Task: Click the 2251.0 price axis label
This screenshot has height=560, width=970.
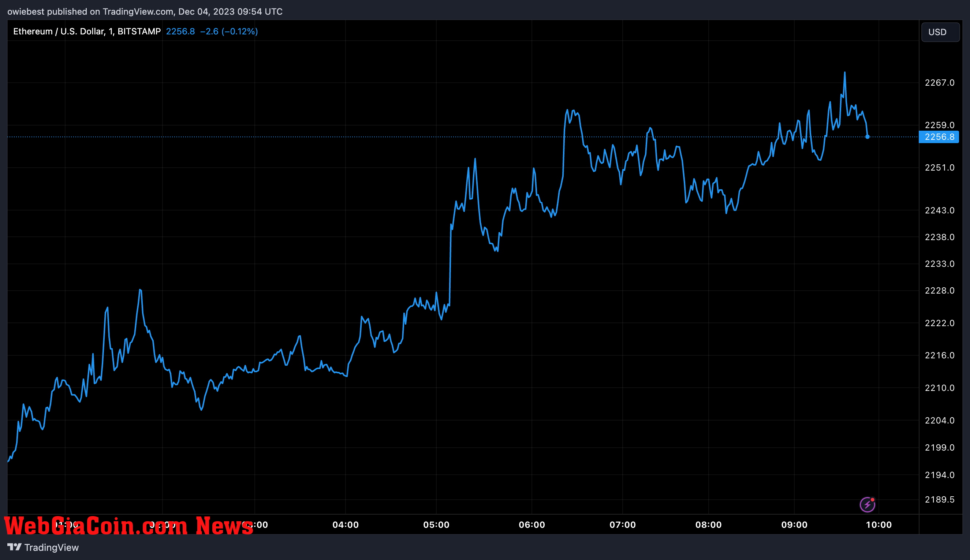Action: point(939,168)
